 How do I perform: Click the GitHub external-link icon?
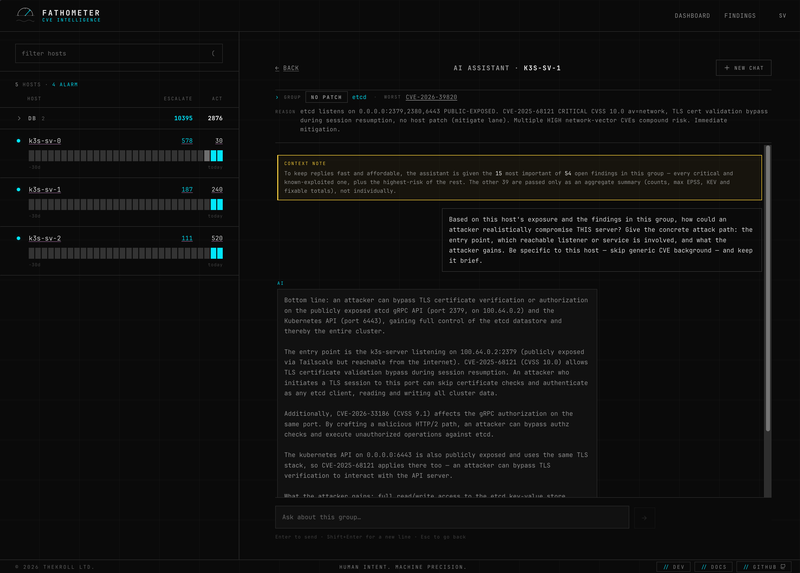(783, 567)
